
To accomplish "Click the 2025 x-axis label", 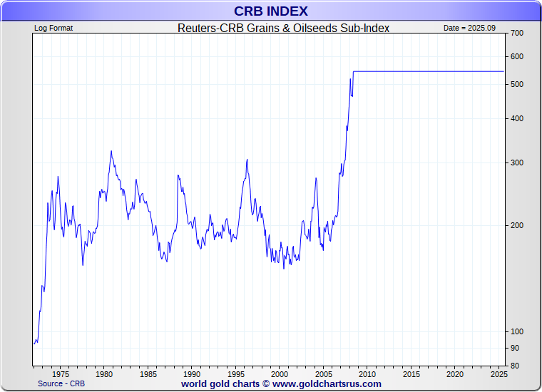I will tap(499, 374).
